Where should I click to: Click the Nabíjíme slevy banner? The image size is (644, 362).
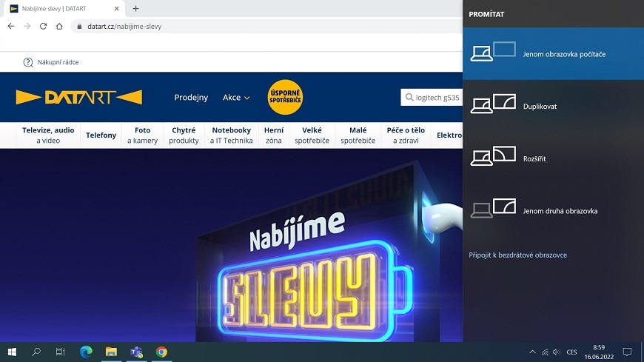coord(231,245)
